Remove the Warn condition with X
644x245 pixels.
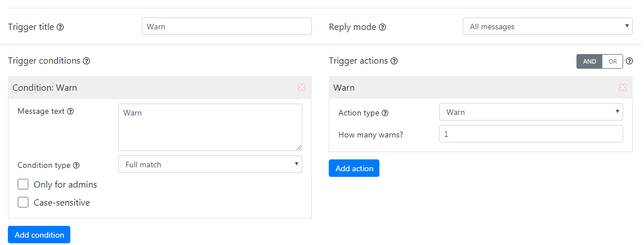[302, 87]
